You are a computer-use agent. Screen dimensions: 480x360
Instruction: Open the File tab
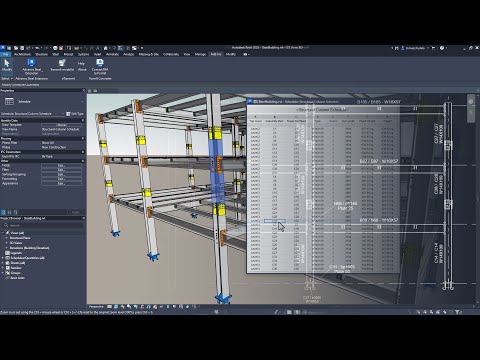(5, 54)
